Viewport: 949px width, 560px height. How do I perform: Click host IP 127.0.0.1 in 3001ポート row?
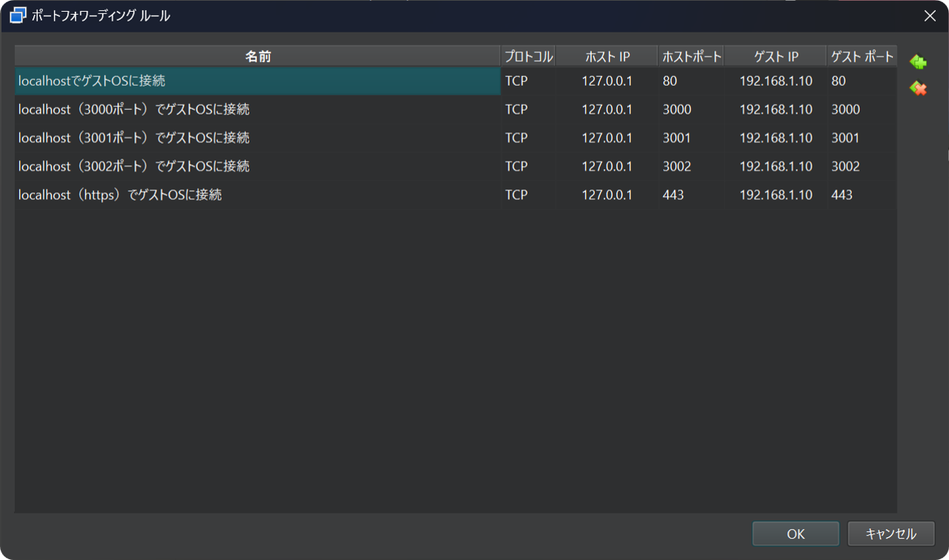click(607, 138)
